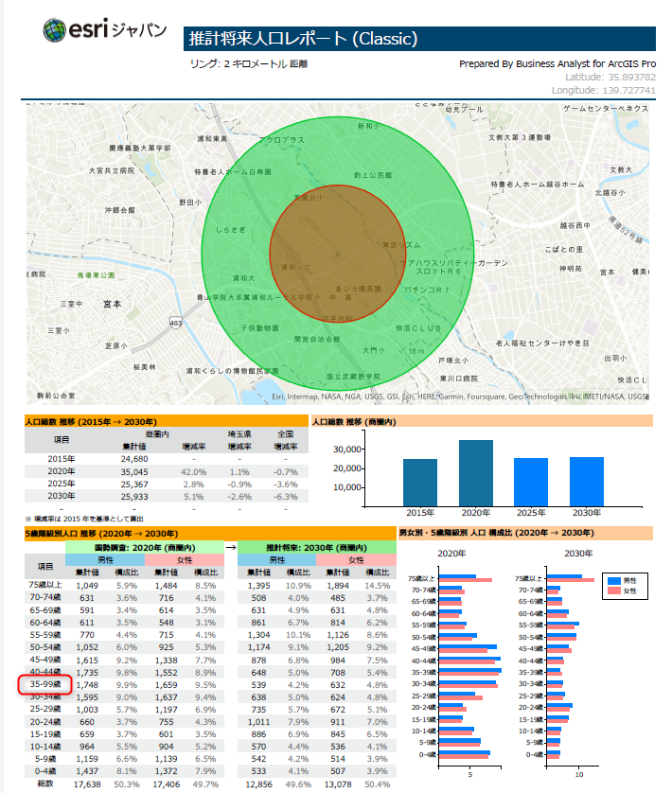This screenshot has width=672, height=793.
Task: Click the 増減率は 2015 年 footnote text
Action: click(84, 519)
